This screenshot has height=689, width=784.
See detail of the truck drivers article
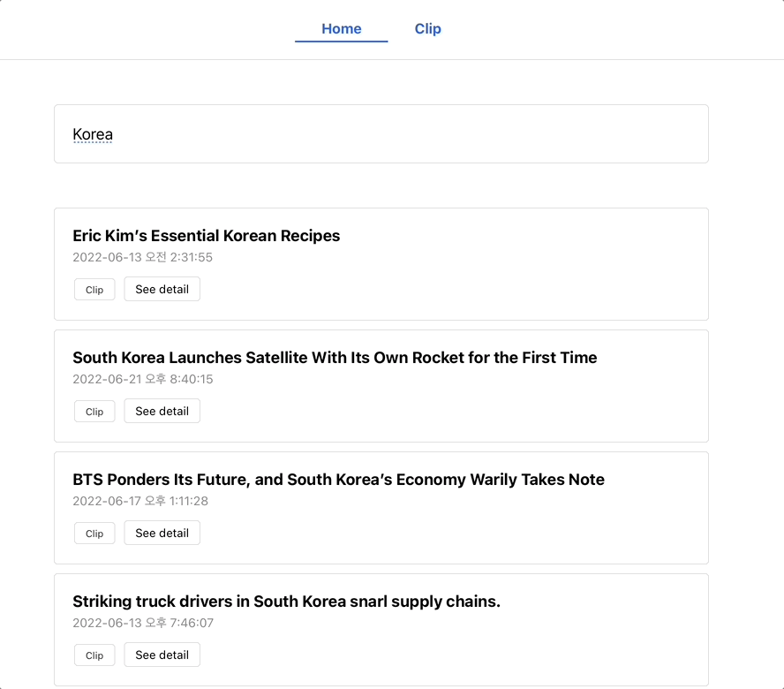coord(162,655)
